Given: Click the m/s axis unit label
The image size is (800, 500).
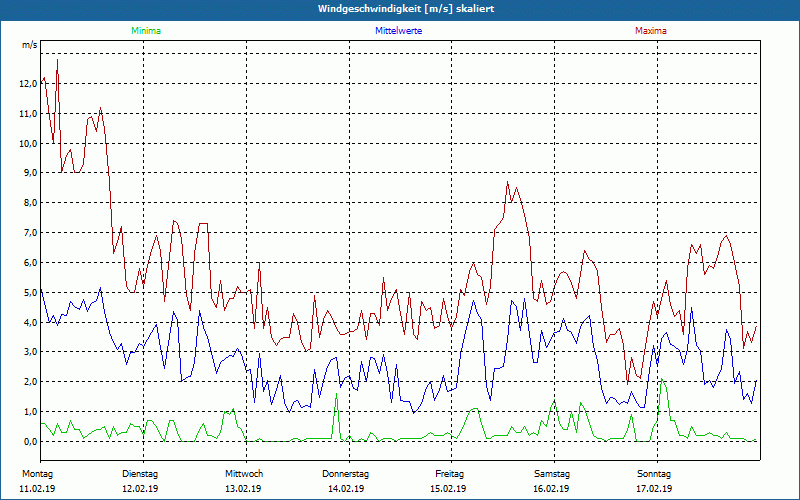Looking at the screenshot, I should [x=30, y=45].
